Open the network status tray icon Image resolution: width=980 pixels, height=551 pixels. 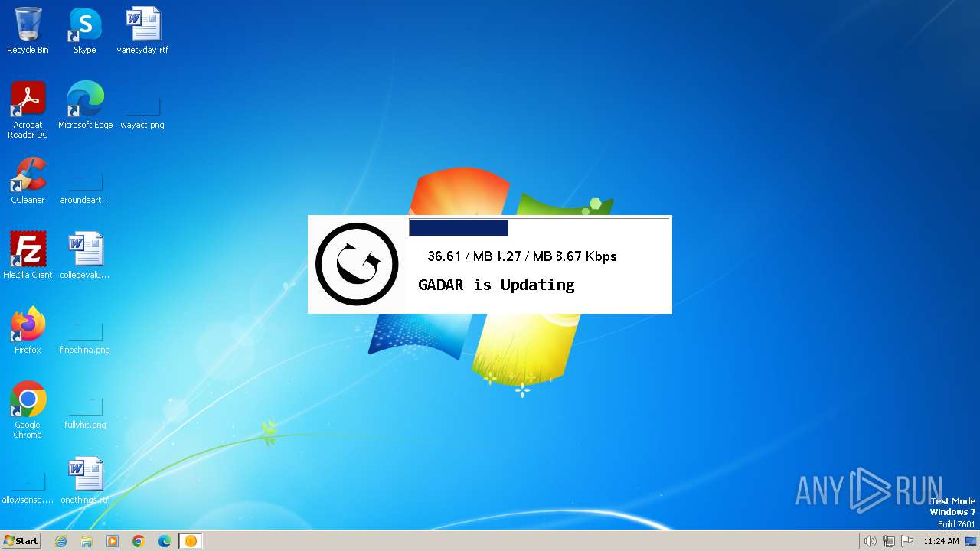[x=889, y=541]
